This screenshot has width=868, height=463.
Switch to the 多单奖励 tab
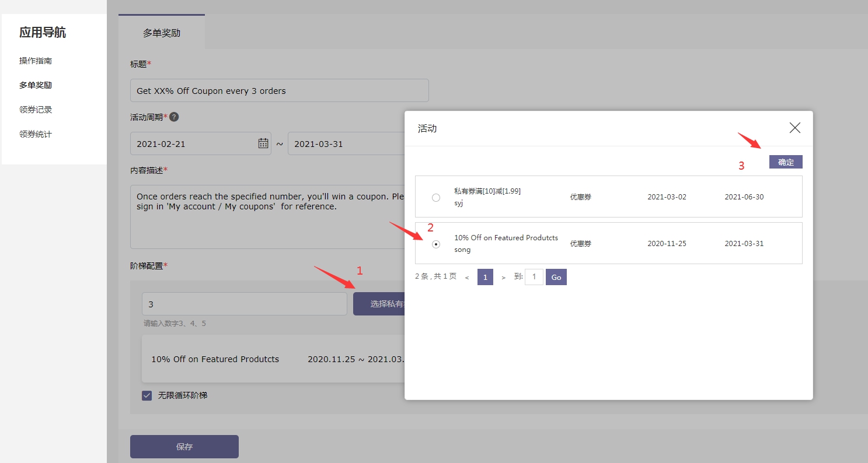click(x=162, y=33)
